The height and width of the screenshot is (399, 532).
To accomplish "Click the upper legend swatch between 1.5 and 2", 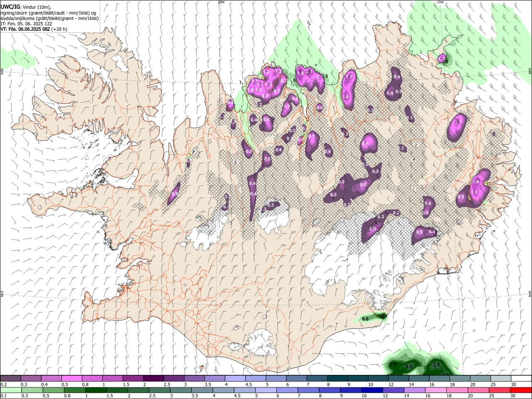I will 133,379.
